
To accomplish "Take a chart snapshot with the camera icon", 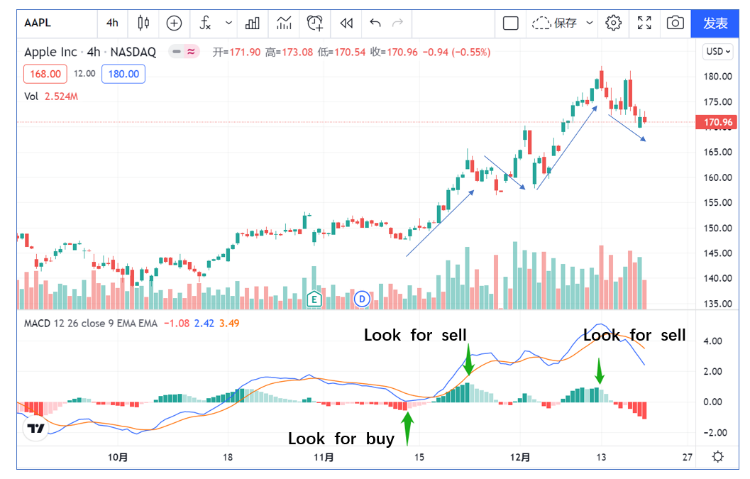I will (675, 22).
